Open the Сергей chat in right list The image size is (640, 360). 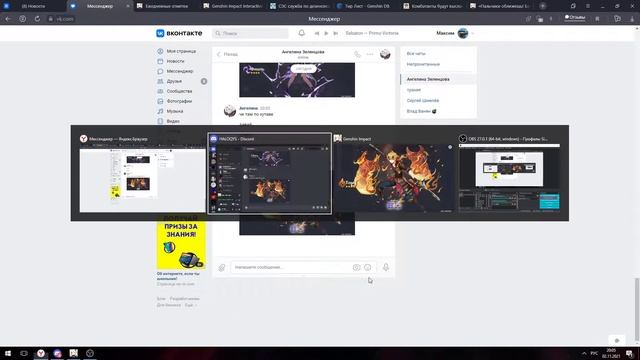(423, 100)
